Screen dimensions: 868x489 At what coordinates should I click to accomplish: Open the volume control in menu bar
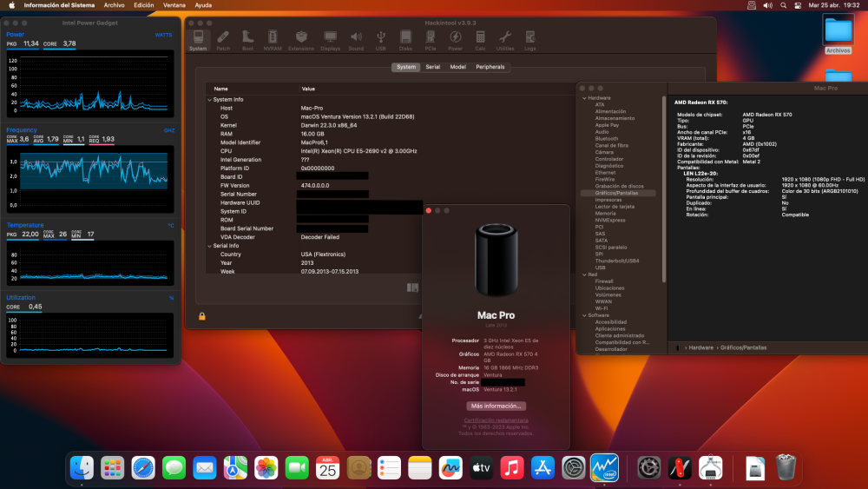click(768, 5)
